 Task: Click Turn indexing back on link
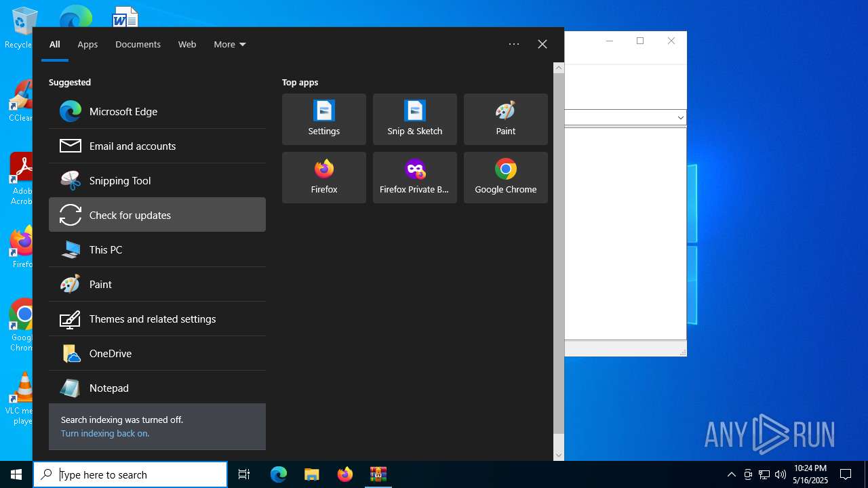[x=105, y=433]
